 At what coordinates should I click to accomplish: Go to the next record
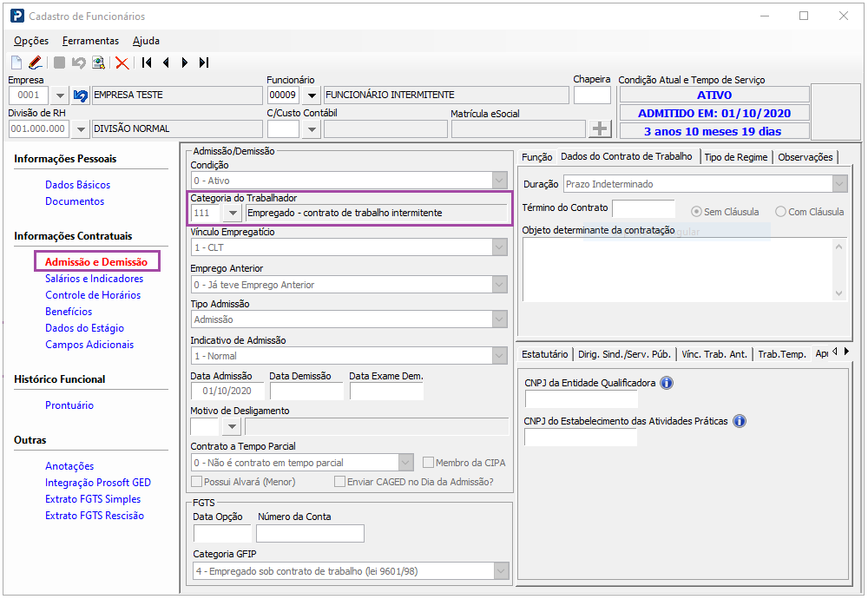pos(185,63)
